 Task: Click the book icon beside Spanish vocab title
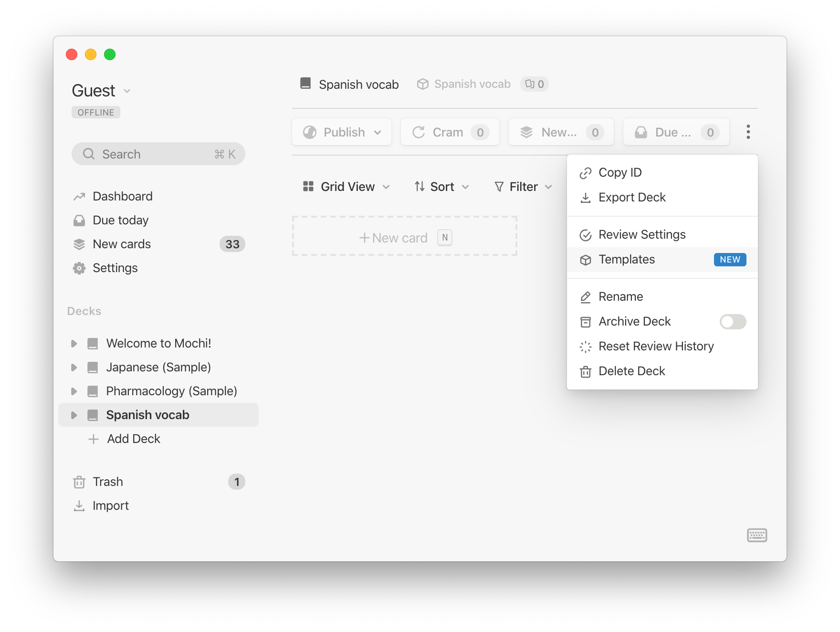point(305,84)
